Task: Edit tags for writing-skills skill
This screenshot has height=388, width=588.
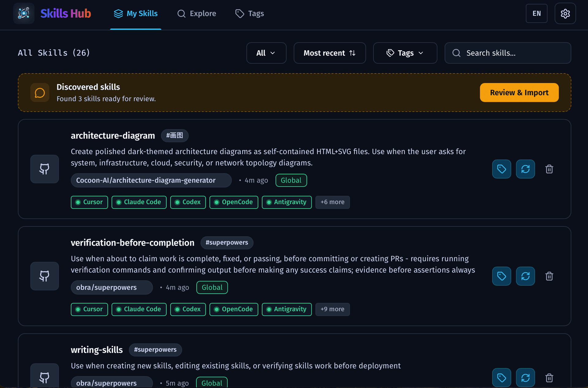Action: coord(502,378)
